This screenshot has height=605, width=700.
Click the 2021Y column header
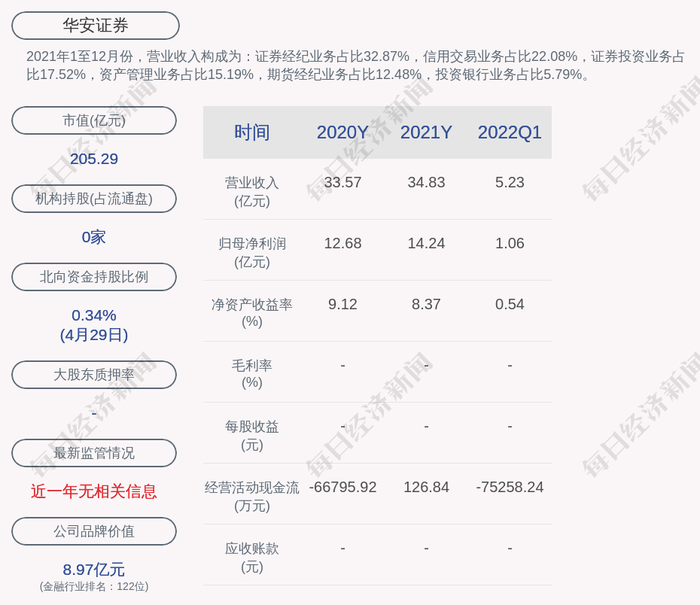tap(426, 132)
